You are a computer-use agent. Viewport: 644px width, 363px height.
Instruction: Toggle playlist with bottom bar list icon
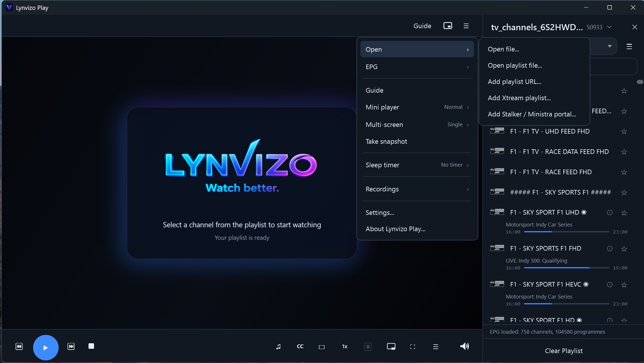coord(435,347)
